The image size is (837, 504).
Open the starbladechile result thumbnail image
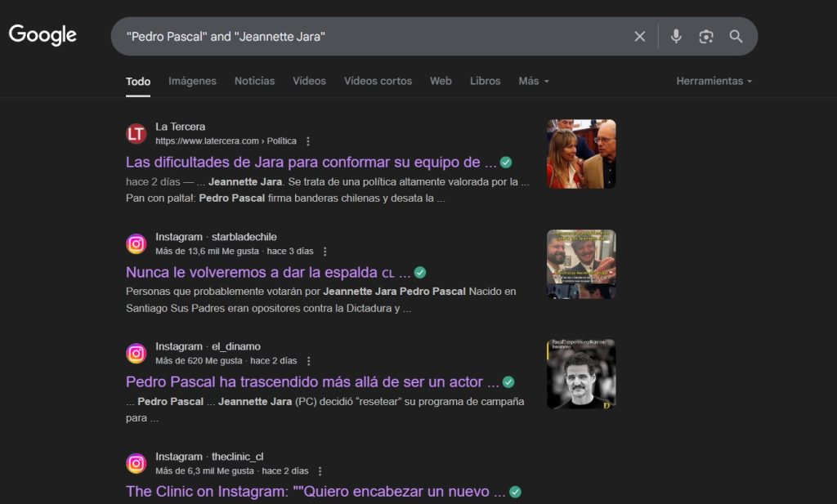click(x=581, y=264)
